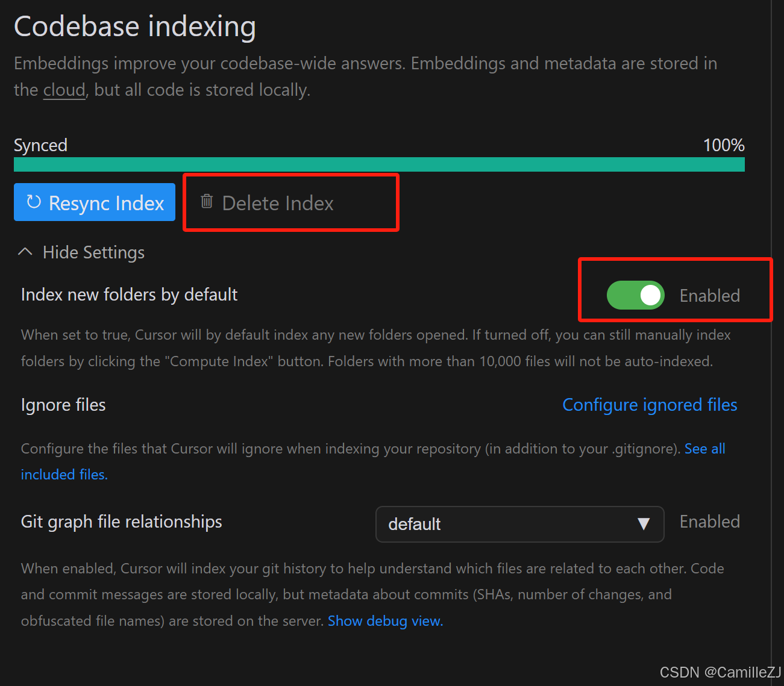Click the Git graph file relationships label

[122, 522]
